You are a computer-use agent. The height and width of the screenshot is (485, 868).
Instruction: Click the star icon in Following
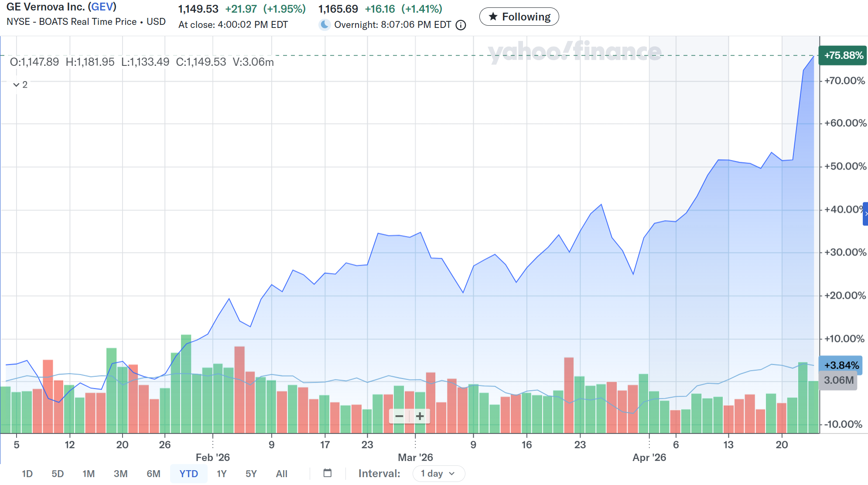click(x=493, y=17)
